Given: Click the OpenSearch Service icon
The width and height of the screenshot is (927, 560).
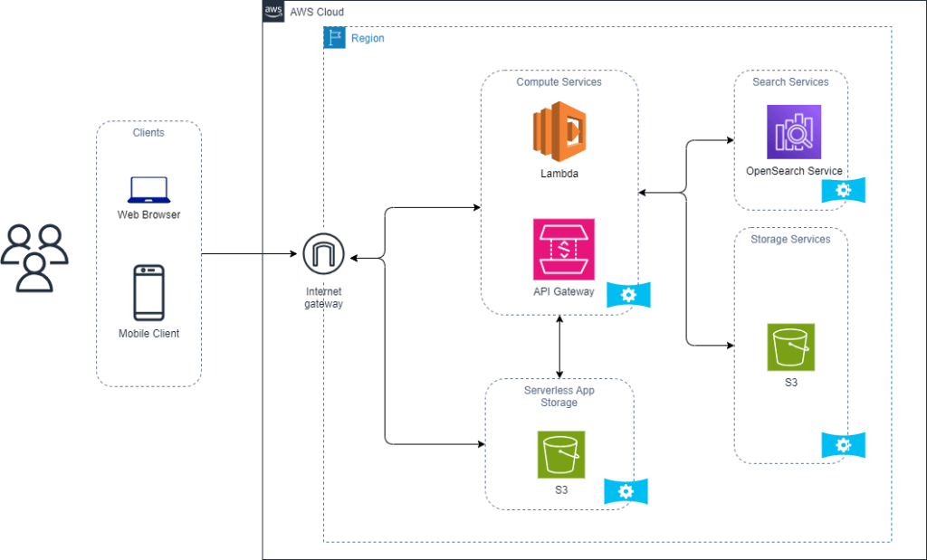Looking at the screenshot, I should [794, 132].
